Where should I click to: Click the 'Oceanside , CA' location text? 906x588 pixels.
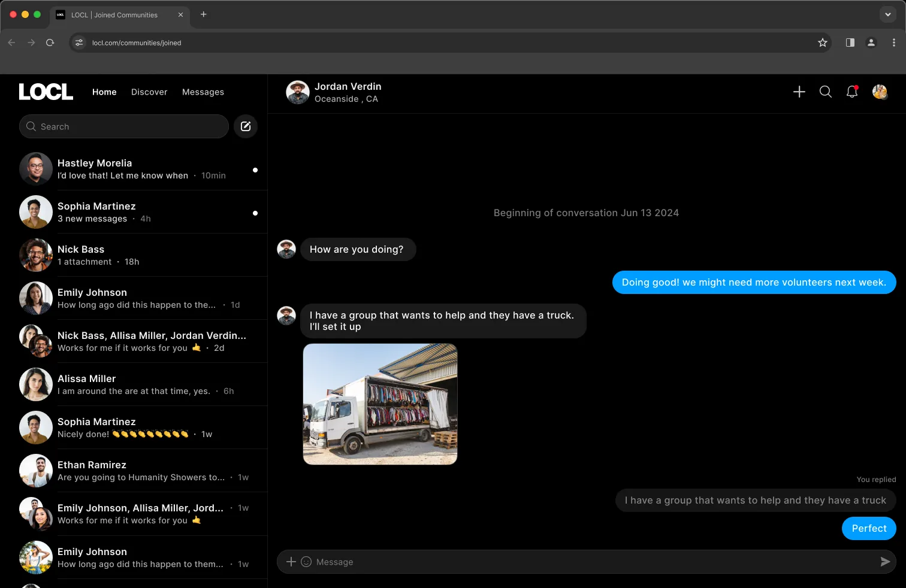(346, 99)
